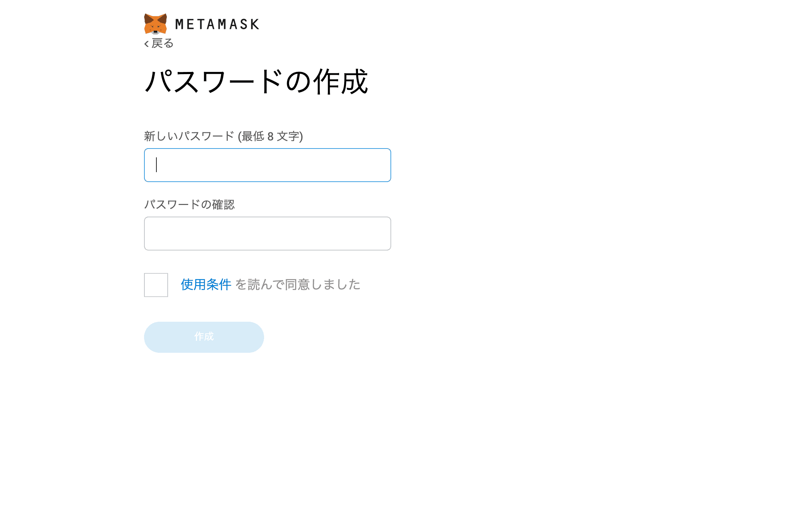Click the (最低 8 文字) hint text

click(270, 136)
